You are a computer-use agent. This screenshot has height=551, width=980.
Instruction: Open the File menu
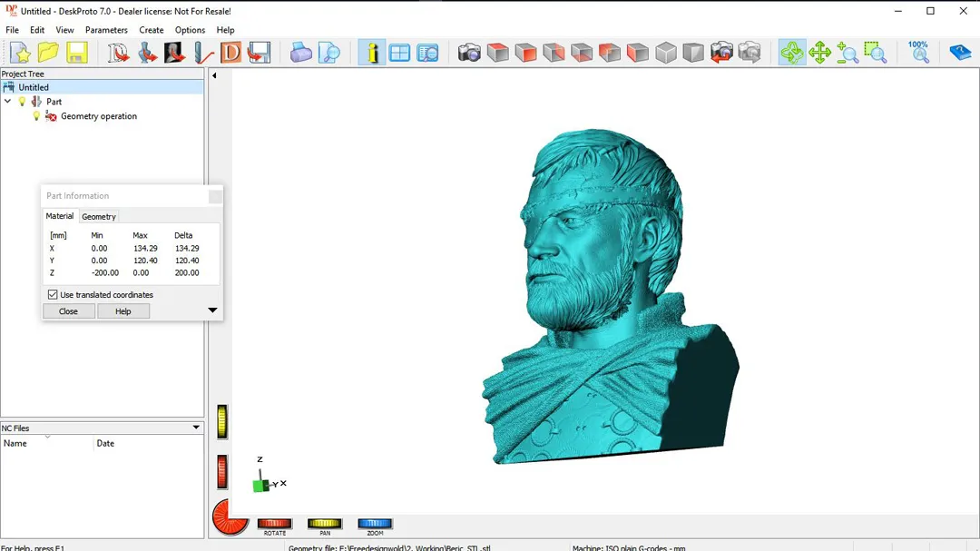[x=12, y=30]
